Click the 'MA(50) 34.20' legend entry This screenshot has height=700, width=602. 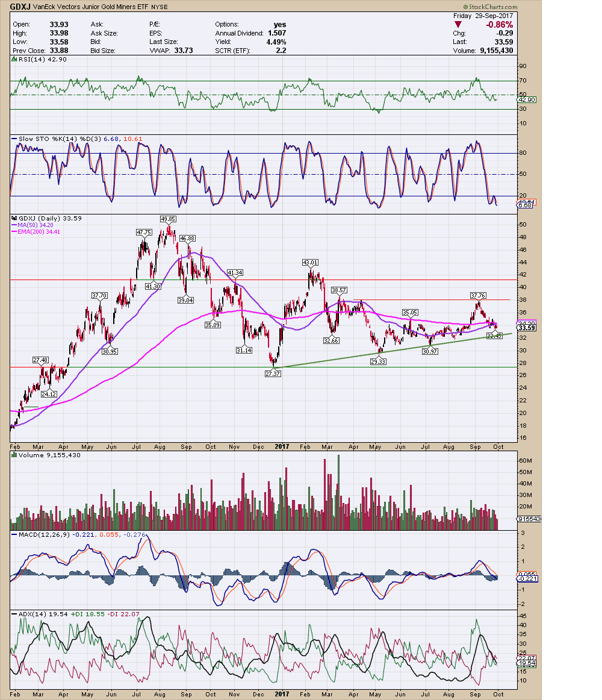(x=32, y=225)
